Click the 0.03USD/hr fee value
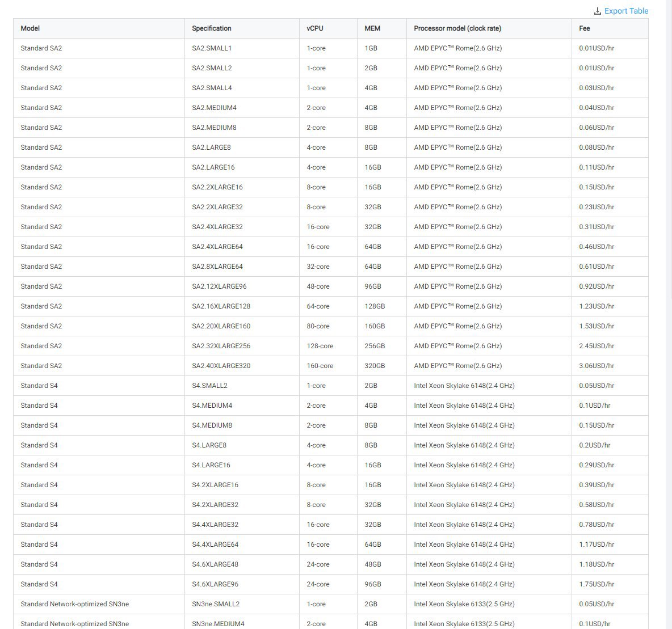The height and width of the screenshot is (629, 672). pos(597,88)
